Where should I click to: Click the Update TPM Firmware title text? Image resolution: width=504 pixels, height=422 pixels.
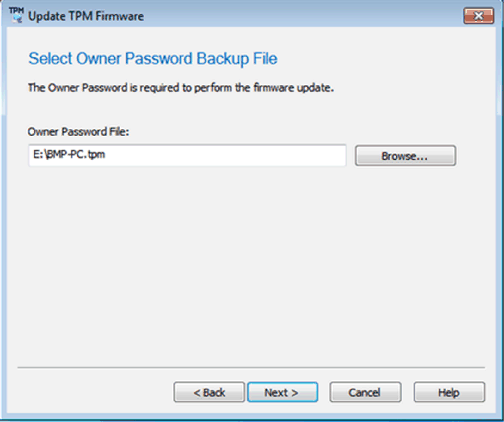pos(86,16)
